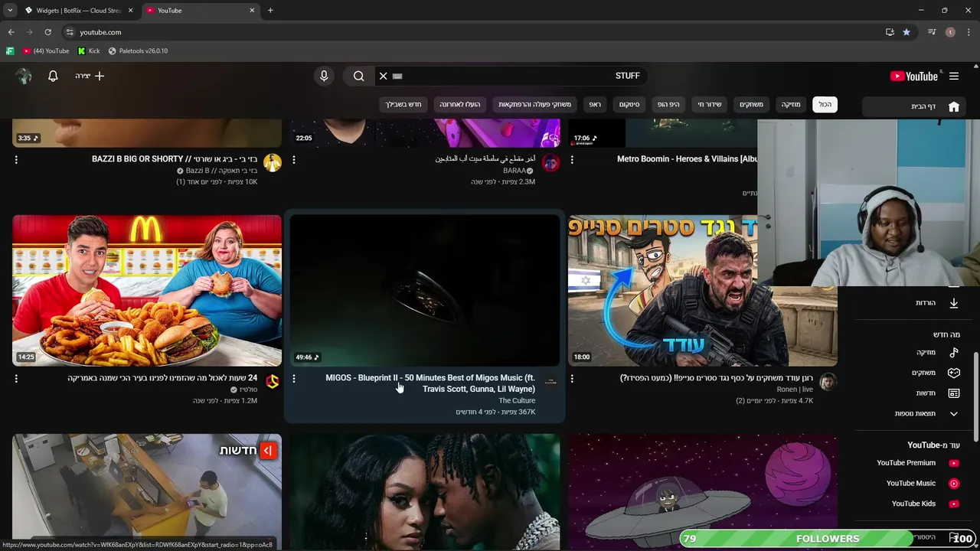Viewport: 980px width, 551px height.
Task: Select the 'הכול' filter chip
Action: [825, 104]
